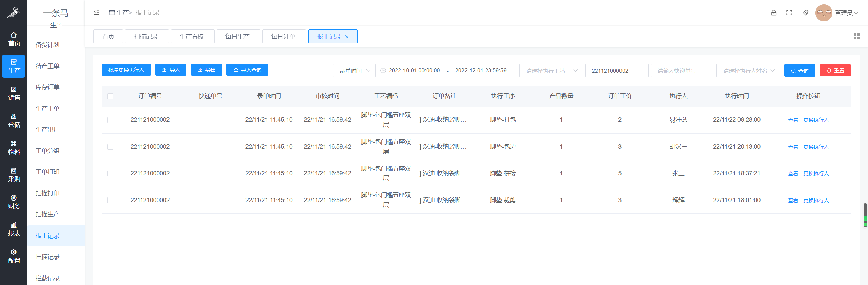Click the 导入 import button
This screenshot has width=868, height=285.
pyautogui.click(x=171, y=70)
